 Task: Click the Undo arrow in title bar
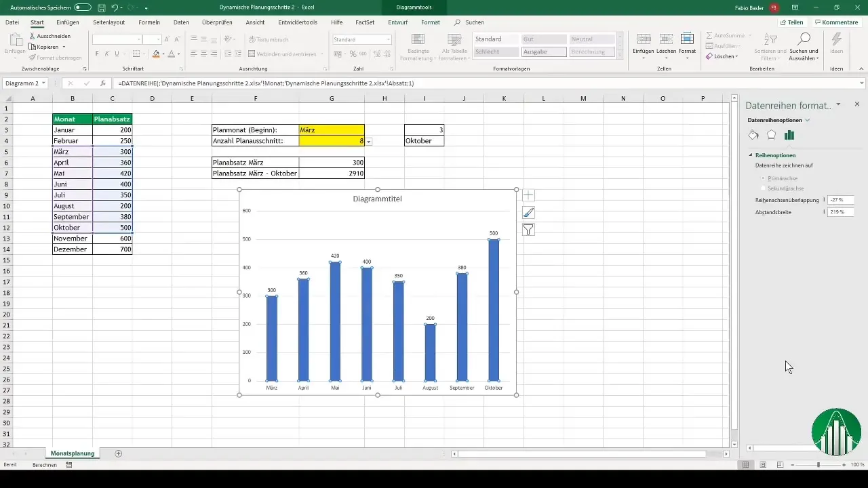point(115,7)
